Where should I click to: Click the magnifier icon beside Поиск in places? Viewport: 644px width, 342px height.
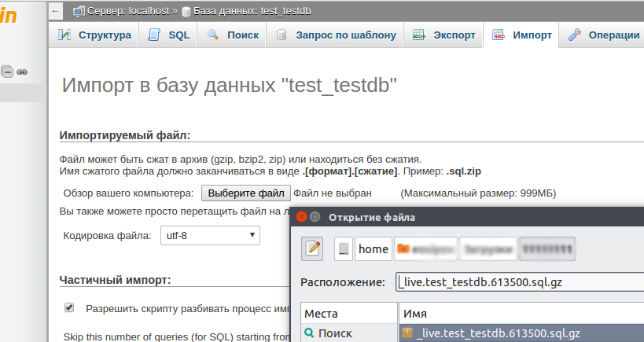(x=309, y=333)
